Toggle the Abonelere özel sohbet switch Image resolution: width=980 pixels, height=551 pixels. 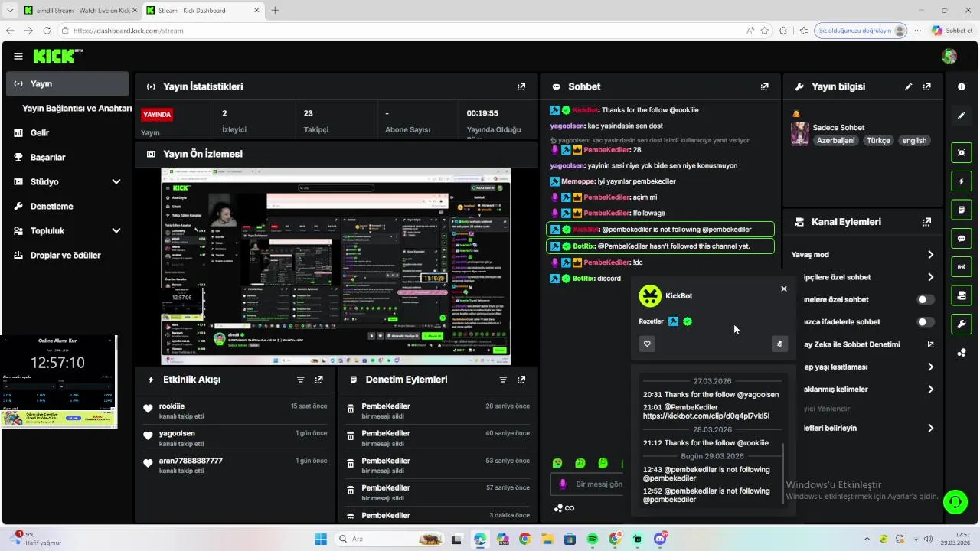[x=926, y=300]
